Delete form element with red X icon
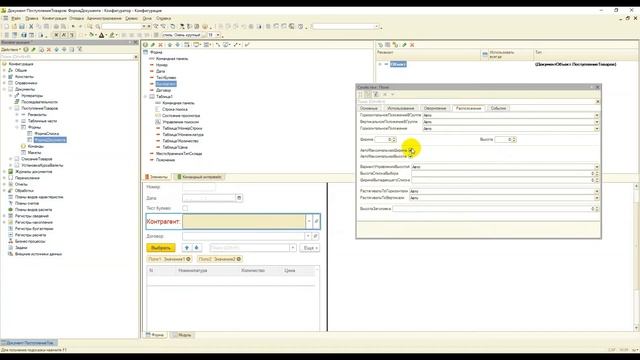 [x=160, y=45]
